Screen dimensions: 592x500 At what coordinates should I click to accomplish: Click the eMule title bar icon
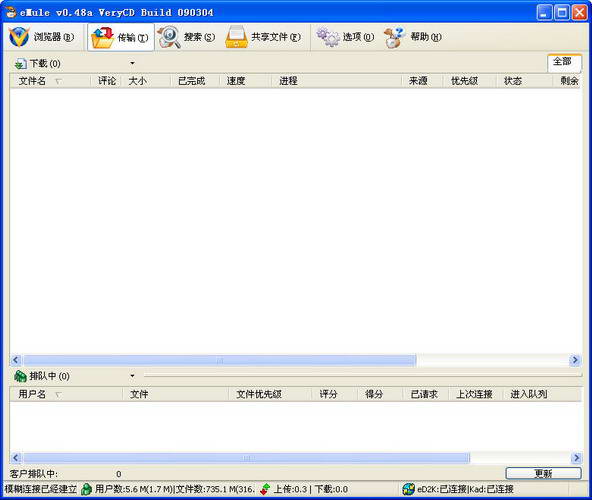pyautogui.click(x=11, y=12)
